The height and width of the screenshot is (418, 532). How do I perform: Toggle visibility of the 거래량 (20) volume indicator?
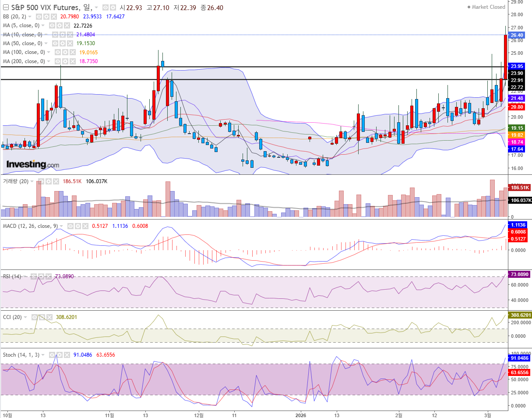tap(41, 181)
